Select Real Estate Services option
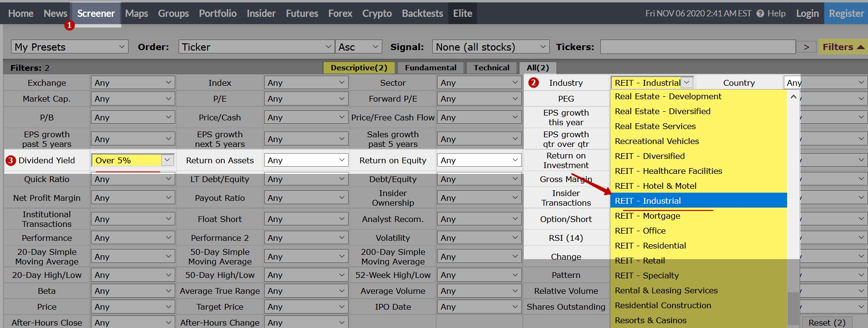The height and width of the screenshot is (328, 868). (655, 126)
